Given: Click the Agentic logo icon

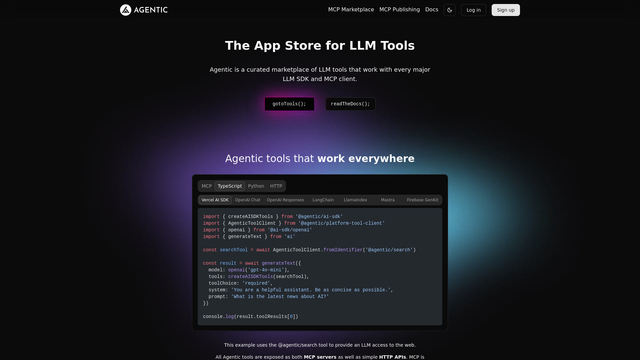Looking at the screenshot, I should click(125, 10).
